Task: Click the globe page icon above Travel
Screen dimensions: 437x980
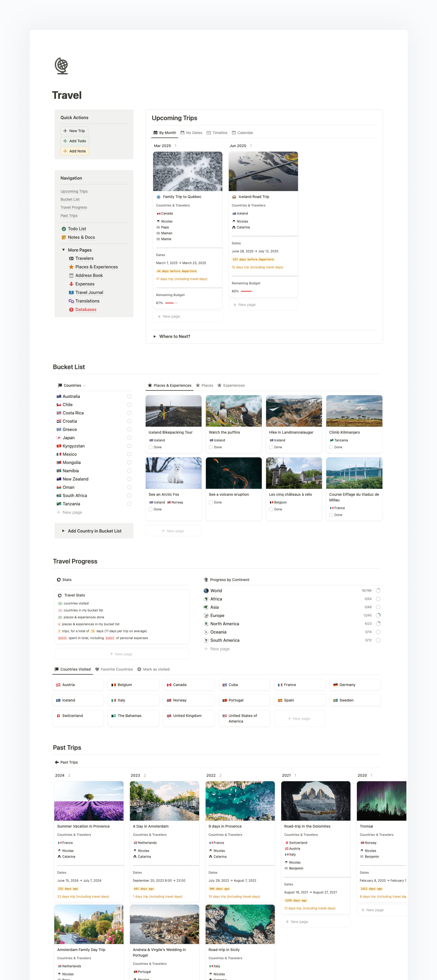Action: (62, 66)
